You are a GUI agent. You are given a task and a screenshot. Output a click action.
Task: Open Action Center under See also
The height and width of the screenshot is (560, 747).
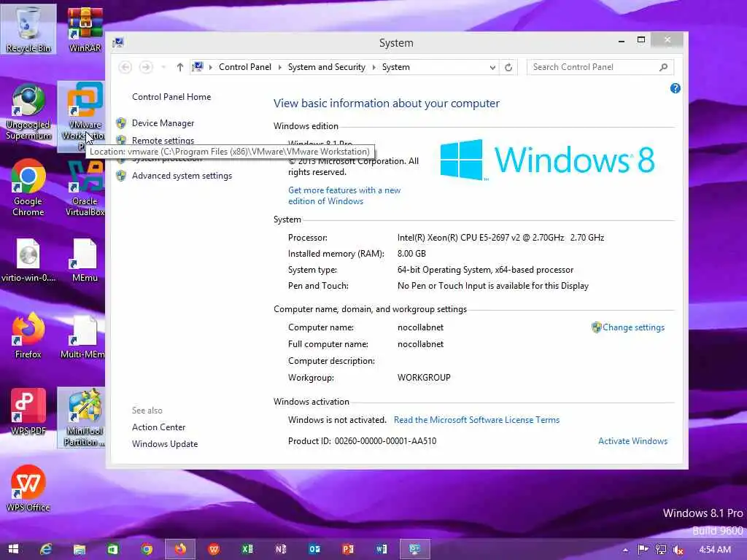158,427
